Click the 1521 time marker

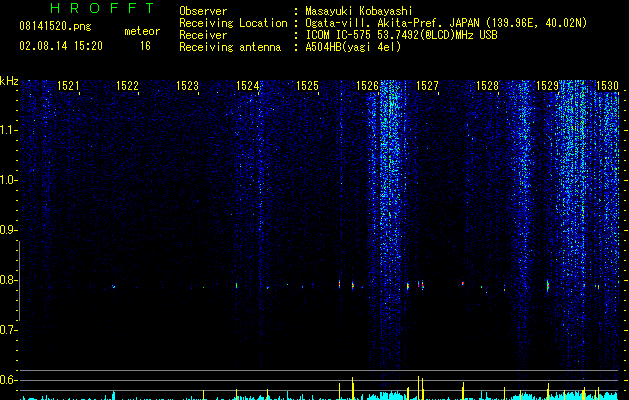(68, 85)
